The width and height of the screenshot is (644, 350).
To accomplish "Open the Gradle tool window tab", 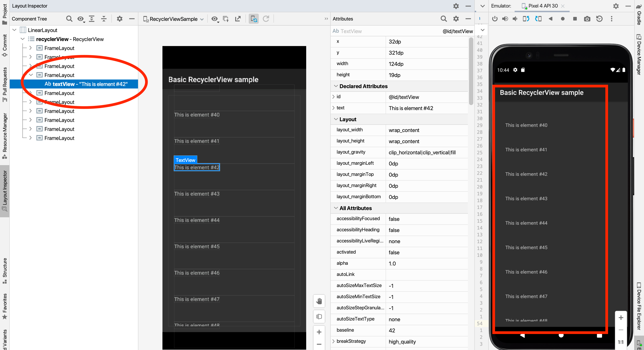I will (639, 15).
